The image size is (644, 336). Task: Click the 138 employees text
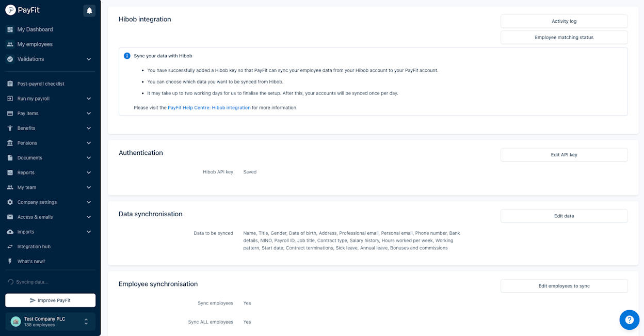(x=40, y=325)
